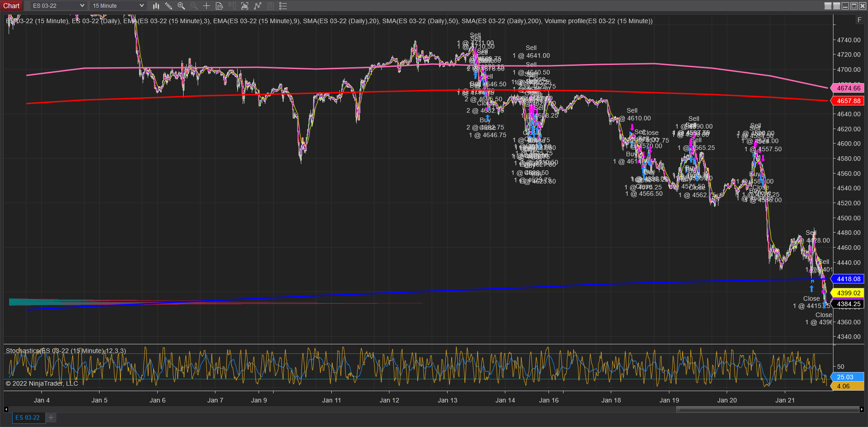Add a new chart tab with plus
The height and width of the screenshot is (427, 868).
click(51, 417)
